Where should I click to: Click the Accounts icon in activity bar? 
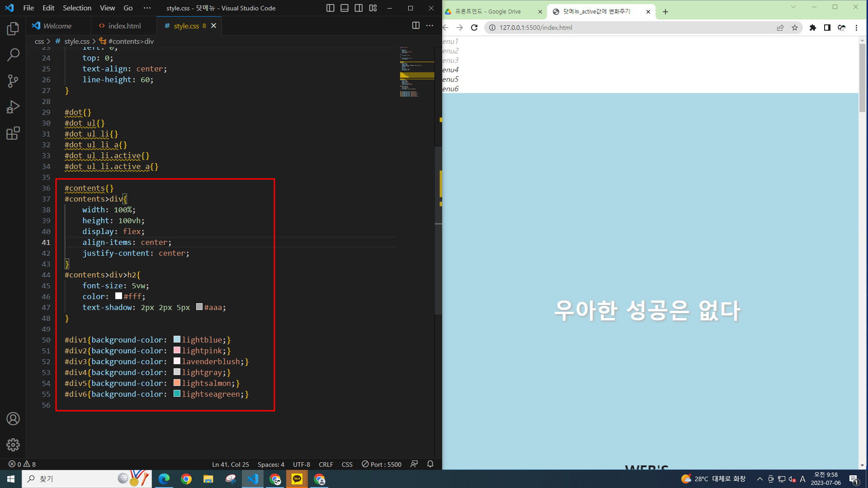[13, 419]
